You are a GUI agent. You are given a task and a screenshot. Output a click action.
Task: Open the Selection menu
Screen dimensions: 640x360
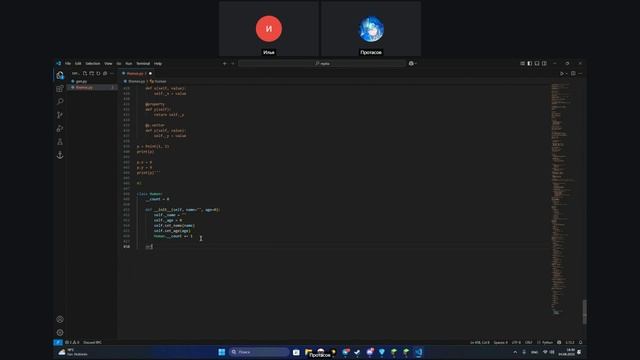[x=93, y=63]
